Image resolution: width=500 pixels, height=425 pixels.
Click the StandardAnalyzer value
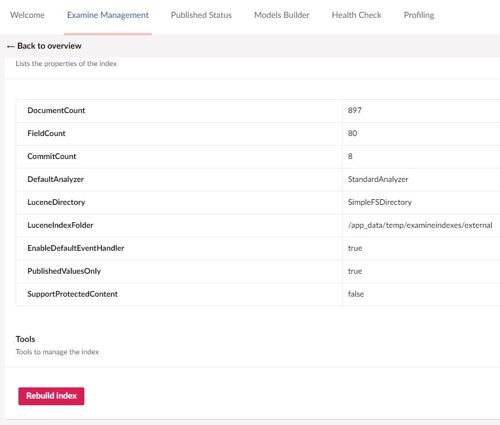click(378, 179)
